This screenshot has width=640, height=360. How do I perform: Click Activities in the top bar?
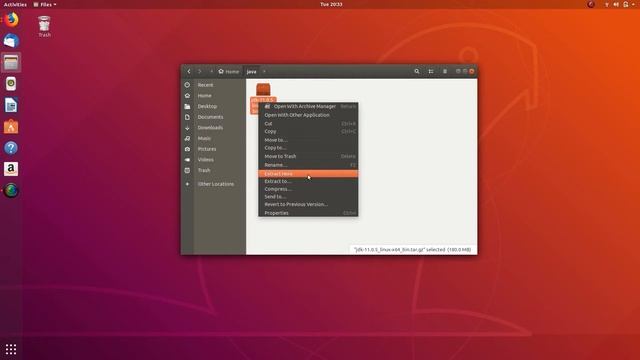coord(15,4)
